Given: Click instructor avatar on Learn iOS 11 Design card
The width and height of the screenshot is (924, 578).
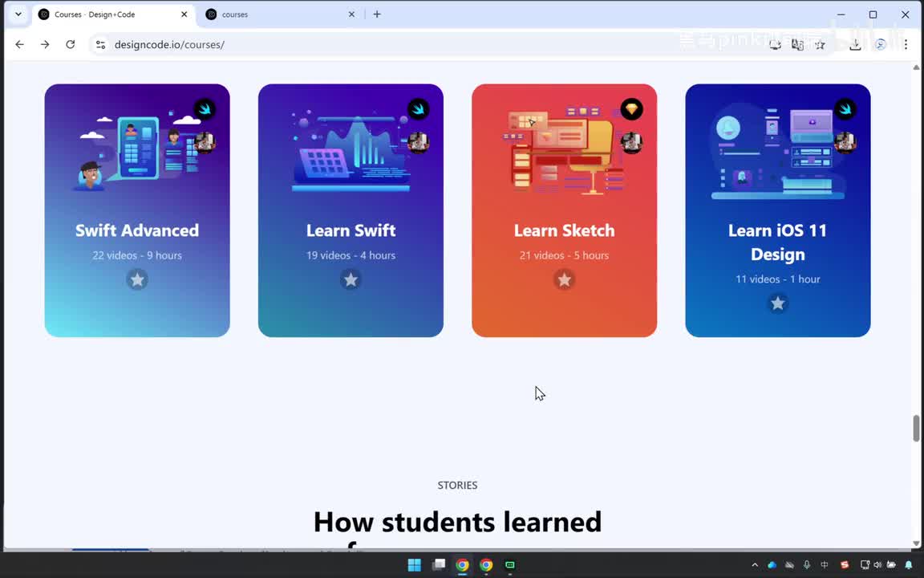Looking at the screenshot, I should point(845,142).
